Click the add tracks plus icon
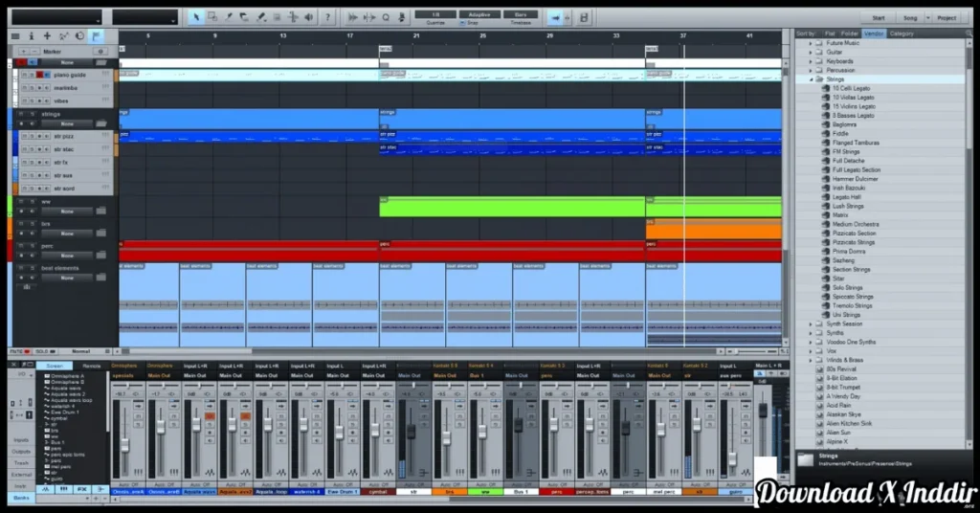The image size is (980, 513). coord(47,36)
